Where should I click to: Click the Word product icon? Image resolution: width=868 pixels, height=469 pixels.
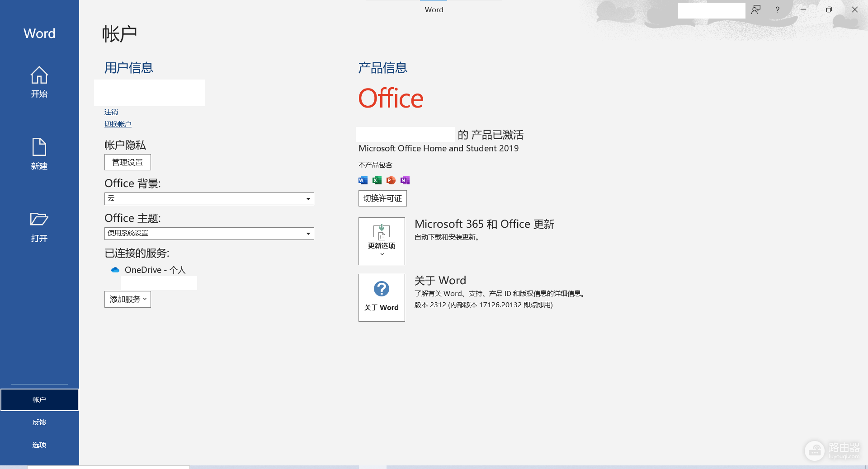(363, 180)
